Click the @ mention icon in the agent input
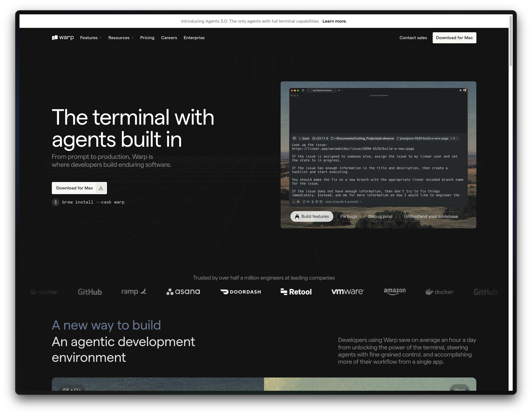Image resolution: width=532 pixels, height=415 pixels. pyautogui.click(x=317, y=202)
